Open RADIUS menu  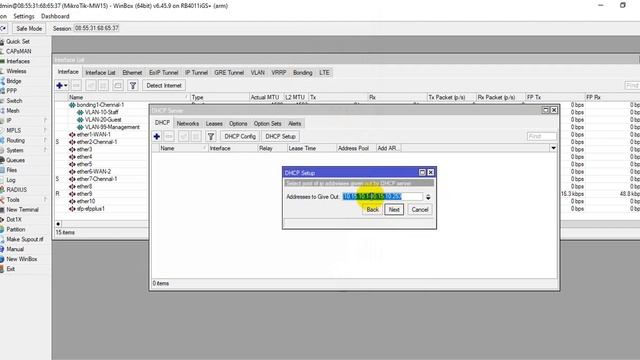[16, 190]
